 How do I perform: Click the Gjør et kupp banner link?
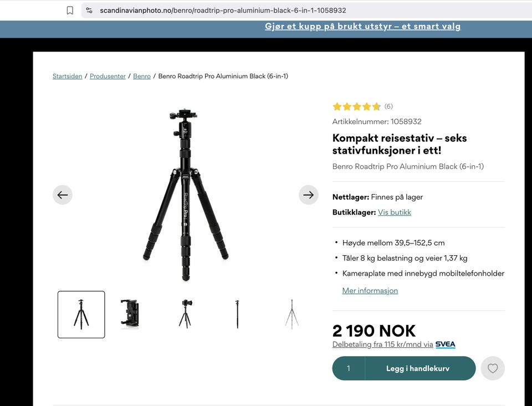[362, 27]
